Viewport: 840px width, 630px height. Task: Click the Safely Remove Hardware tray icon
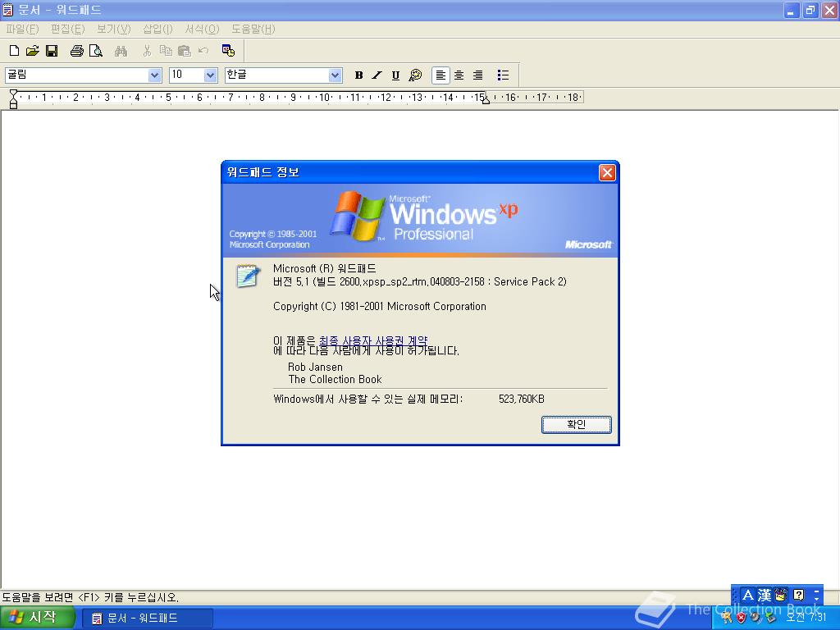[771, 618]
